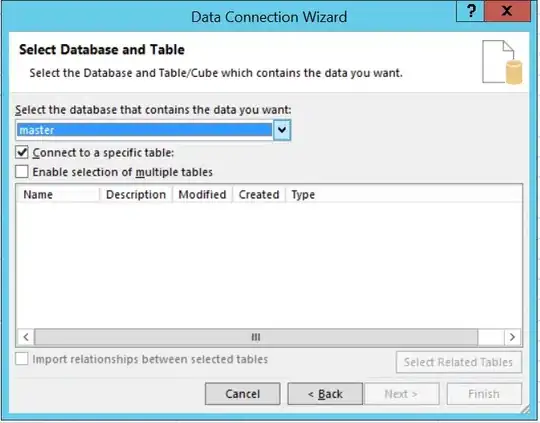Image resolution: width=540 pixels, height=423 pixels.
Task: Click the database document icon
Action: [x=502, y=62]
